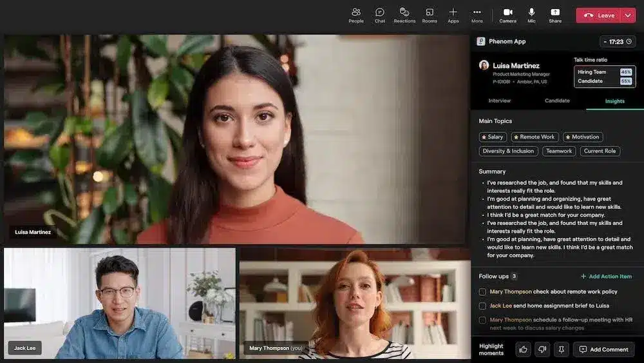Click the Candidate talk ratio row
The height and width of the screenshot is (363, 644).
[604, 81]
